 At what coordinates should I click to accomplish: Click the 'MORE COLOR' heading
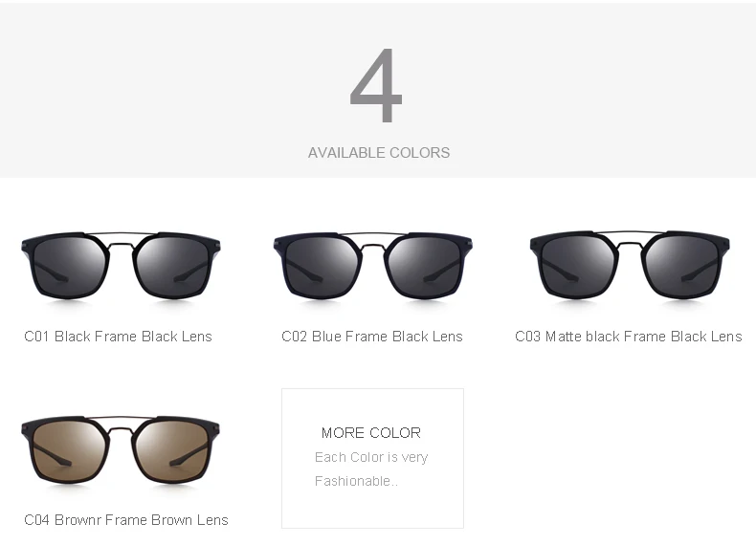[371, 433]
